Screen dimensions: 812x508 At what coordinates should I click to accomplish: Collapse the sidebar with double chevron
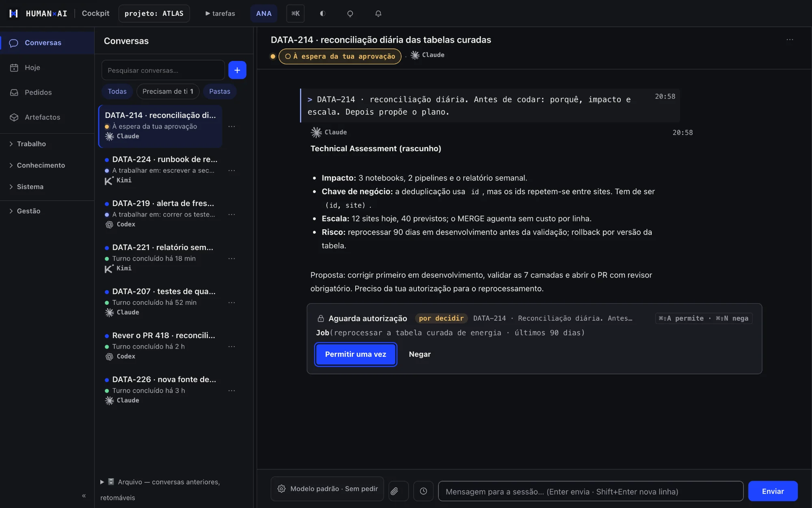point(84,495)
